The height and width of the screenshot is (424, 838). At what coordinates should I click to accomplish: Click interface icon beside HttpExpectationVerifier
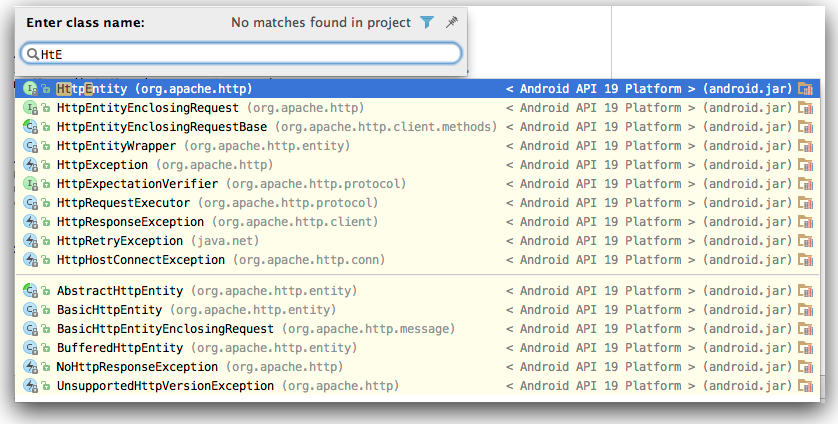(x=30, y=184)
